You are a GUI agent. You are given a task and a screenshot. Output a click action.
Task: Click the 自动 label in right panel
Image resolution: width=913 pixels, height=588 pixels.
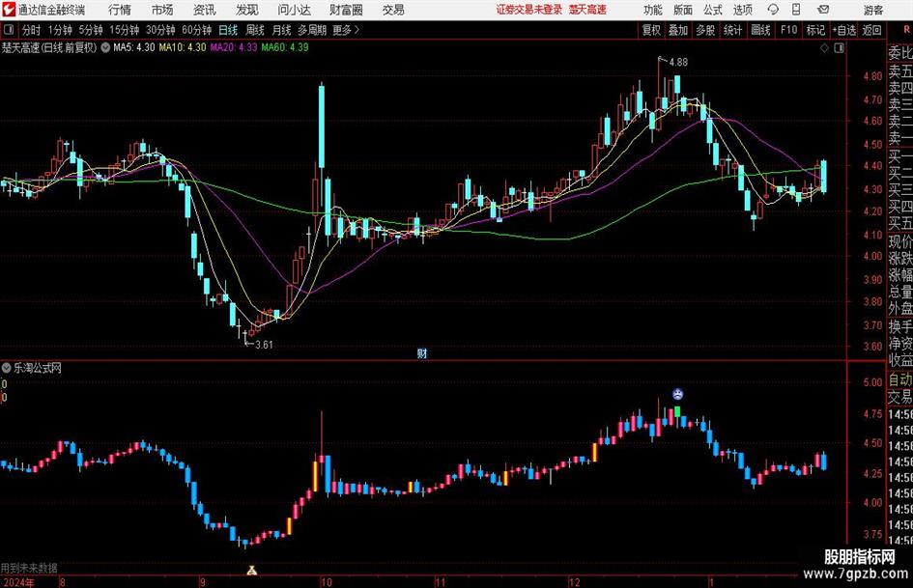[900, 379]
